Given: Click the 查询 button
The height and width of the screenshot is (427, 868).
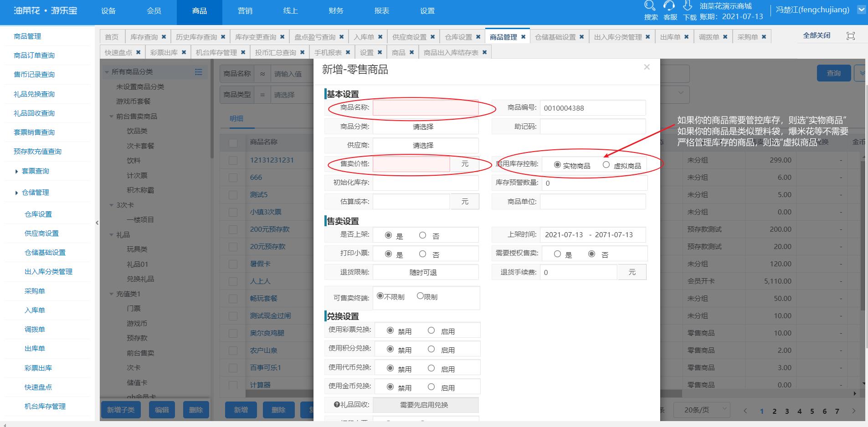Looking at the screenshot, I should click(834, 73).
